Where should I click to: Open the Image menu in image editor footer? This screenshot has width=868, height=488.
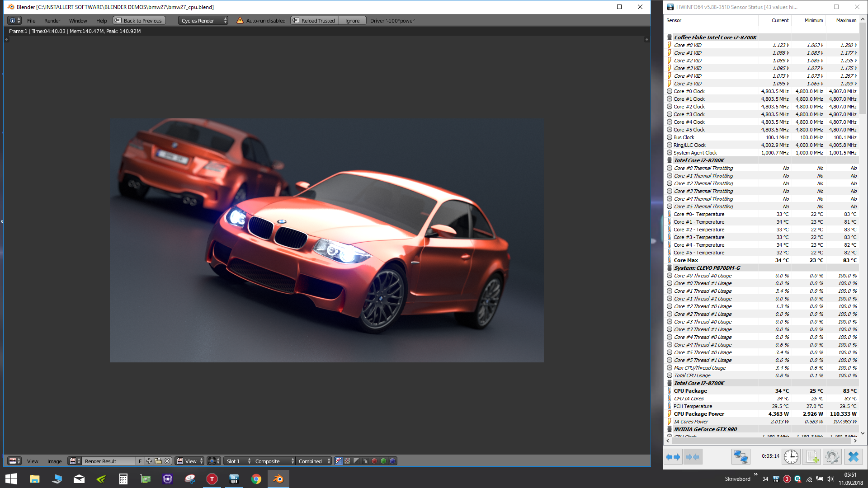(54, 461)
